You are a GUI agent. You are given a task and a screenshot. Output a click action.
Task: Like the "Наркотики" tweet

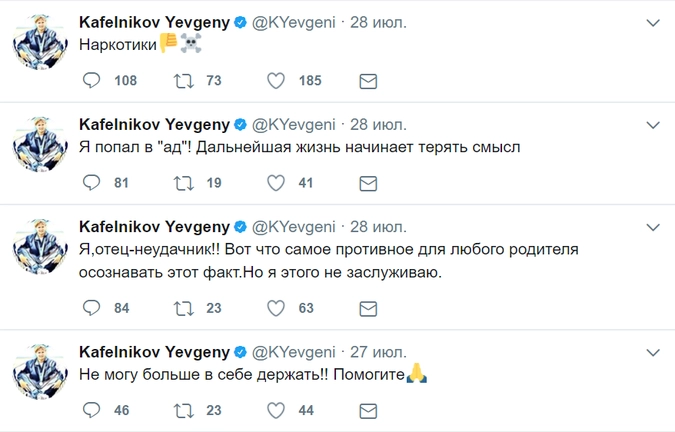(x=276, y=81)
